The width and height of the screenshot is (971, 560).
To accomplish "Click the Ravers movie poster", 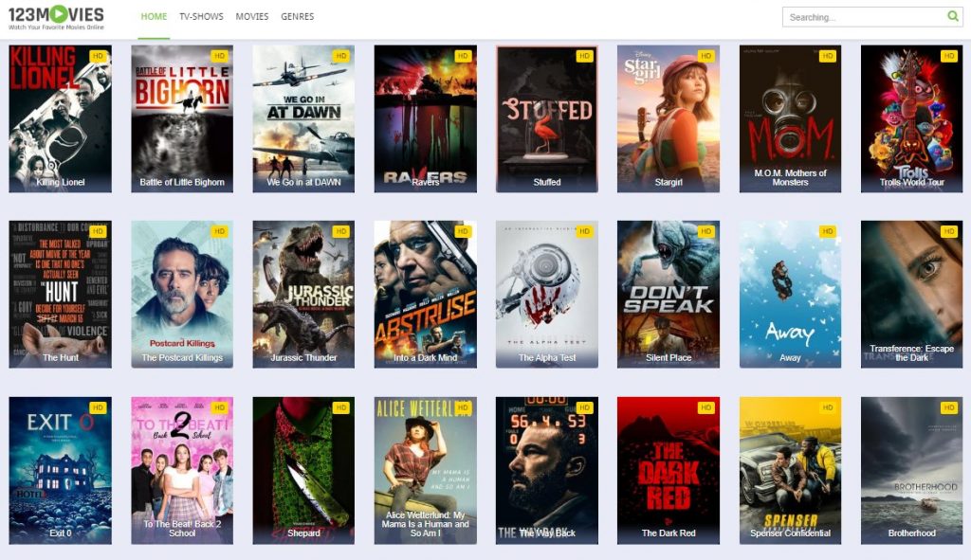I will 426,118.
